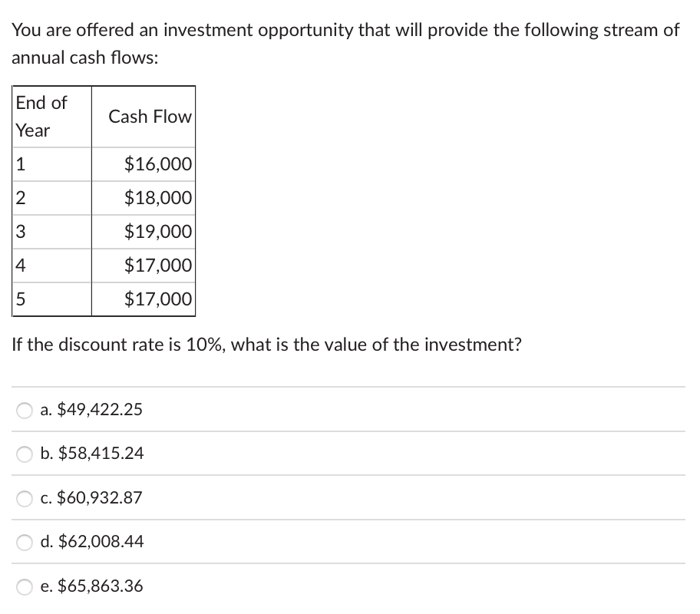Mark the radio button for option c
Screen dimensions: 700x614
(x=25, y=498)
